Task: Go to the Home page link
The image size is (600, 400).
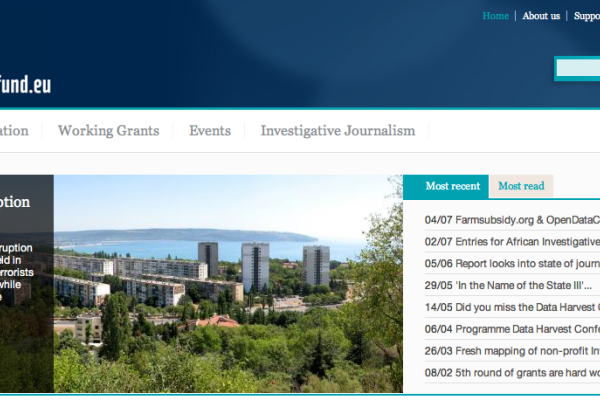Action: (495, 16)
